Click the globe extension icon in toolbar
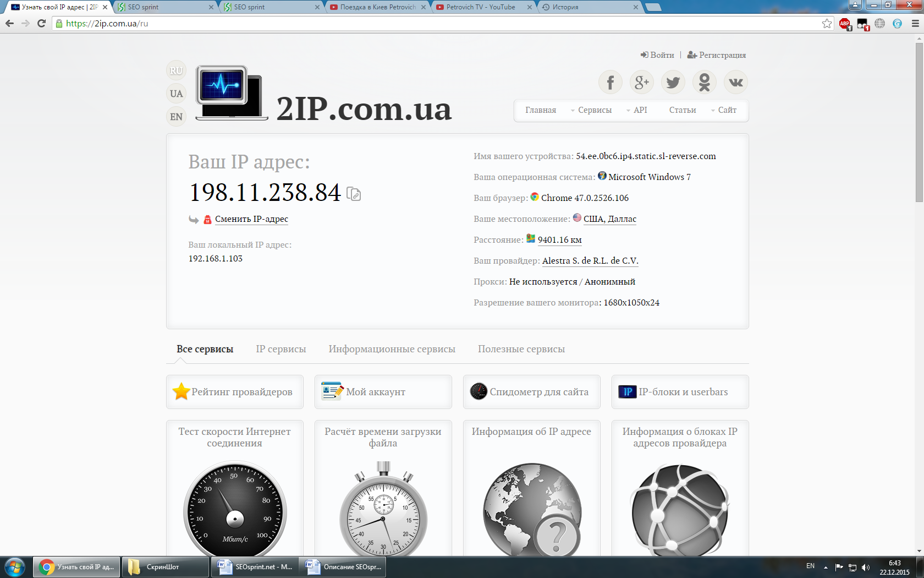Image resolution: width=924 pixels, height=578 pixels. tap(880, 23)
